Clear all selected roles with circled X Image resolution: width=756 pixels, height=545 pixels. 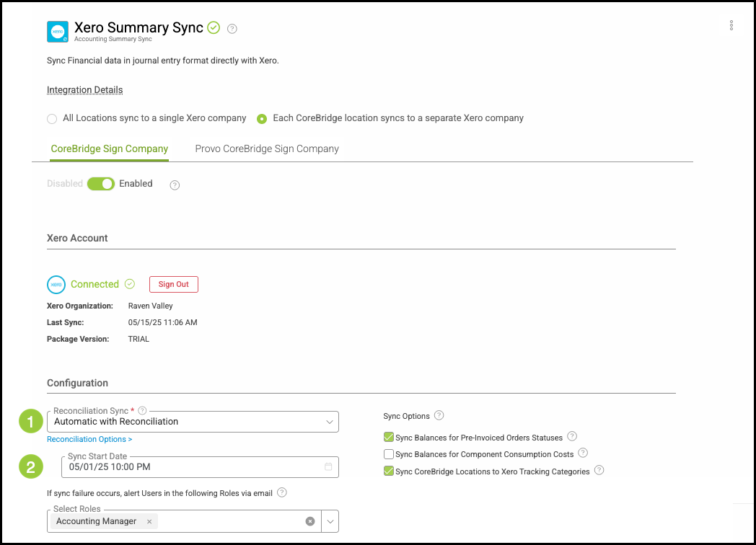pos(310,521)
